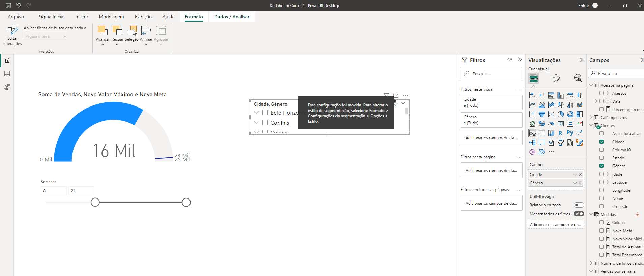The image size is (644, 276).
Task: Toggle Relatório cruzado switch
Action: coord(579,205)
